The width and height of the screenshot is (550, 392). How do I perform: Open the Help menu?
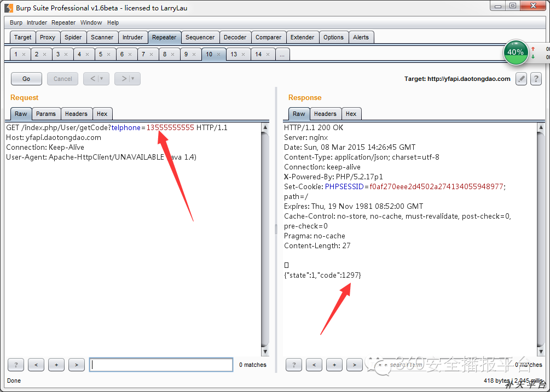[x=113, y=22]
